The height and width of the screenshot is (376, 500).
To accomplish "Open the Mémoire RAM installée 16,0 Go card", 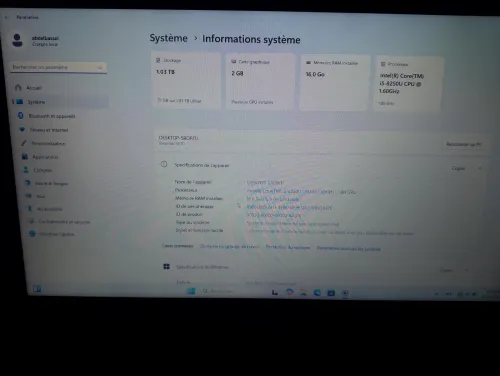I will coord(335,83).
